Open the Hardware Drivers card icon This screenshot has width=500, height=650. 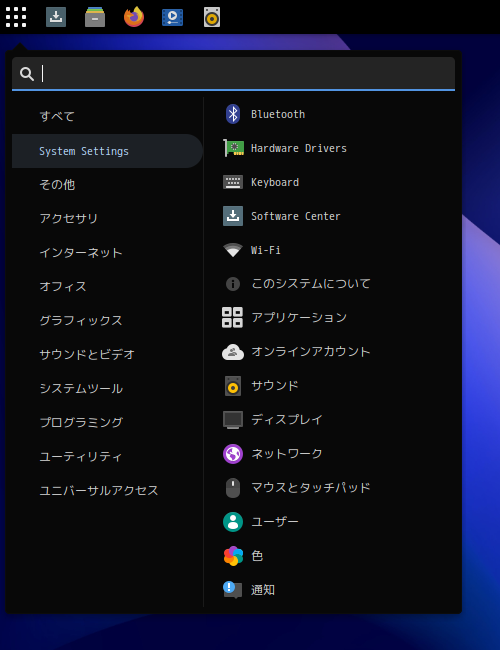tap(233, 148)
